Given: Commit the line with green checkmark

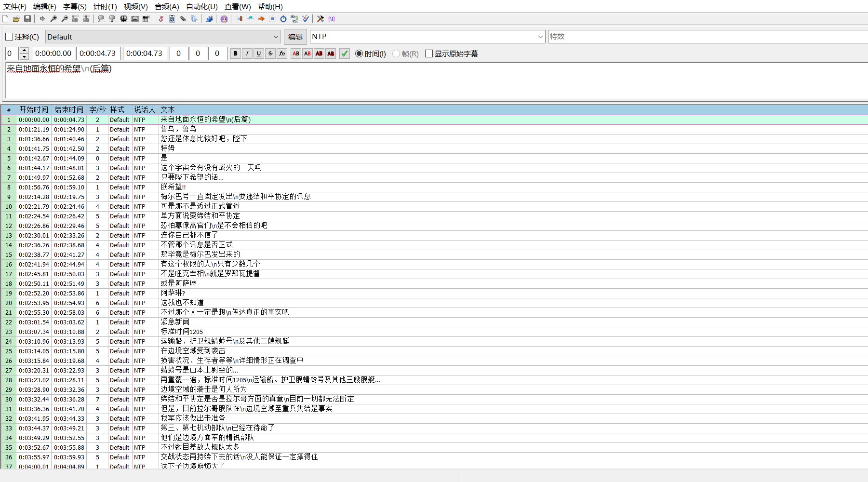Looking at the screenshot, I should pyautogui.click(x=345, y=54).
